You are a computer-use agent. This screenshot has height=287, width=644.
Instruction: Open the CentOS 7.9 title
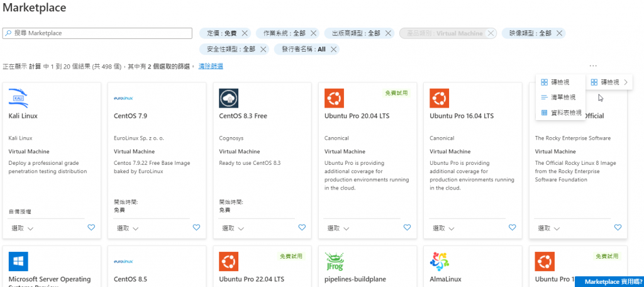[x=130, y=116]
